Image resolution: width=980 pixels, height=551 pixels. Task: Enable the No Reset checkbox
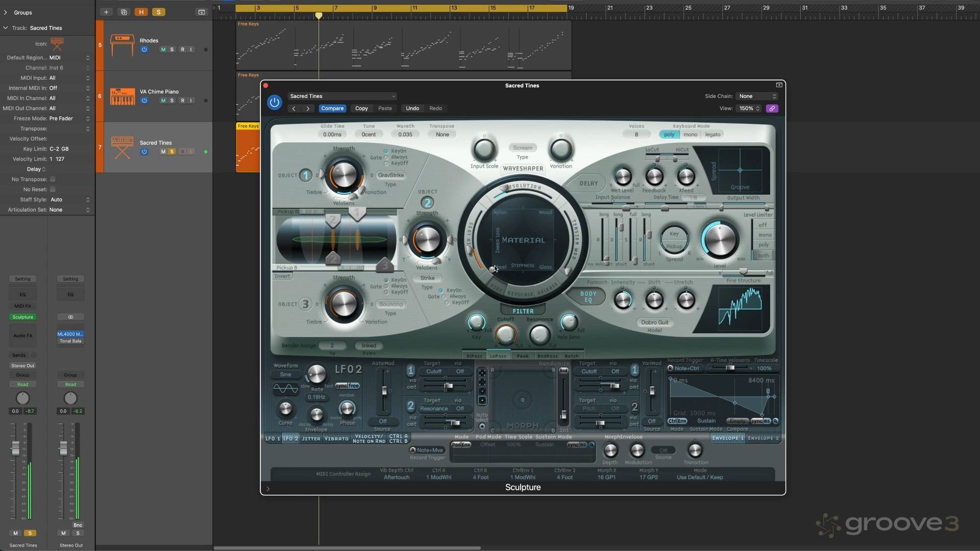tap(53, 189)
